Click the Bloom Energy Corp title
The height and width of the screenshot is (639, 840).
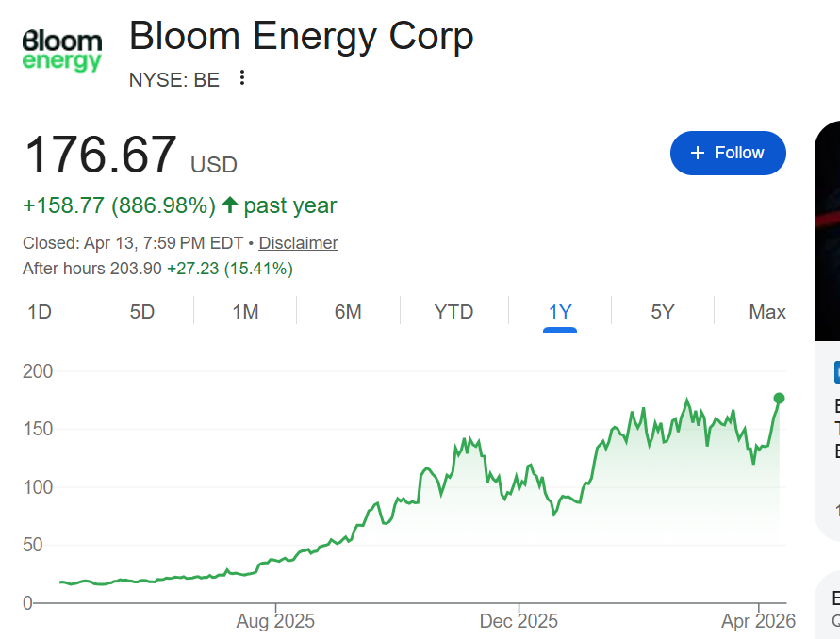(301, 37)
